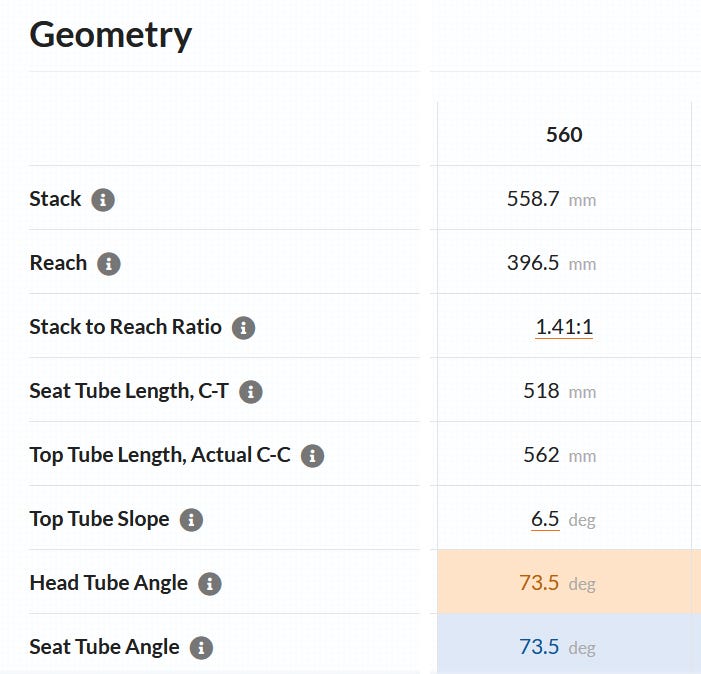Viewport: 701px width, 674px height.
Task: Click the Head Tube Angle row label
Action: tap(108, 583)
